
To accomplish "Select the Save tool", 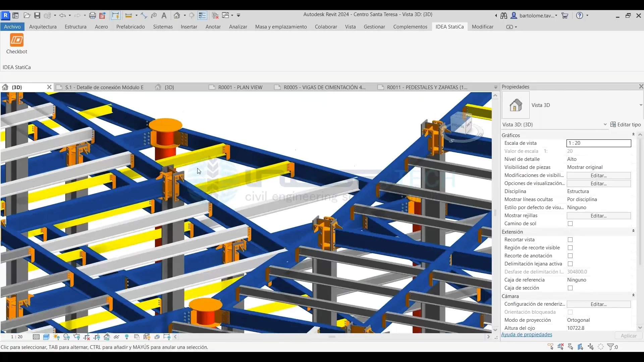I will click(38, 15).
